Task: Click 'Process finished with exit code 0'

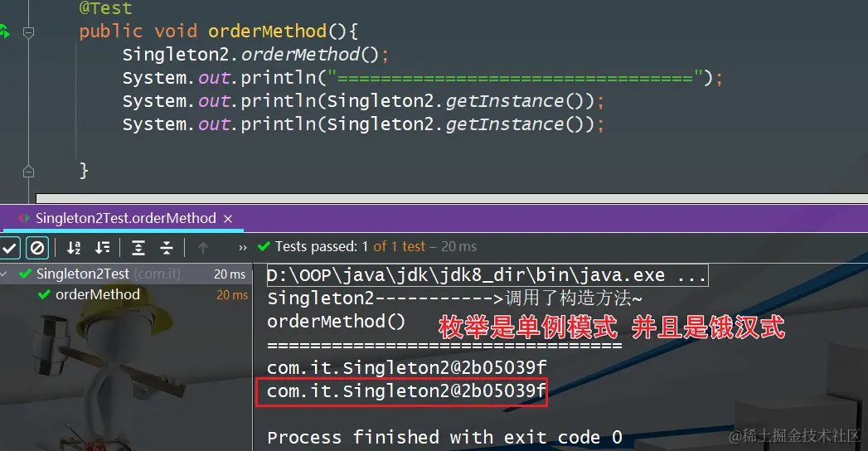Action: (x=444, y=437)
